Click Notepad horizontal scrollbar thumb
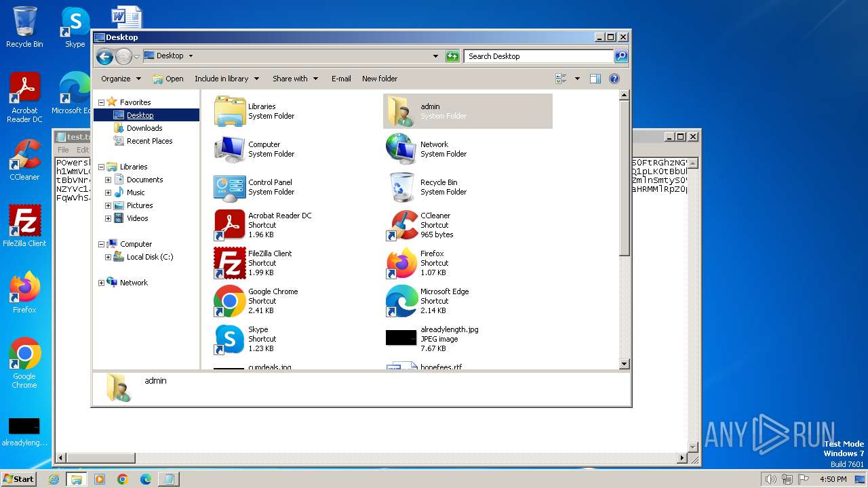The width and height of the screenshot is (868, 488). pos(100,458)
